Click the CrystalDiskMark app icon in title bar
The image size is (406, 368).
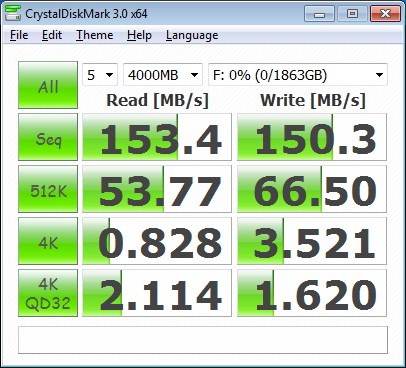[x=13, y=13]
